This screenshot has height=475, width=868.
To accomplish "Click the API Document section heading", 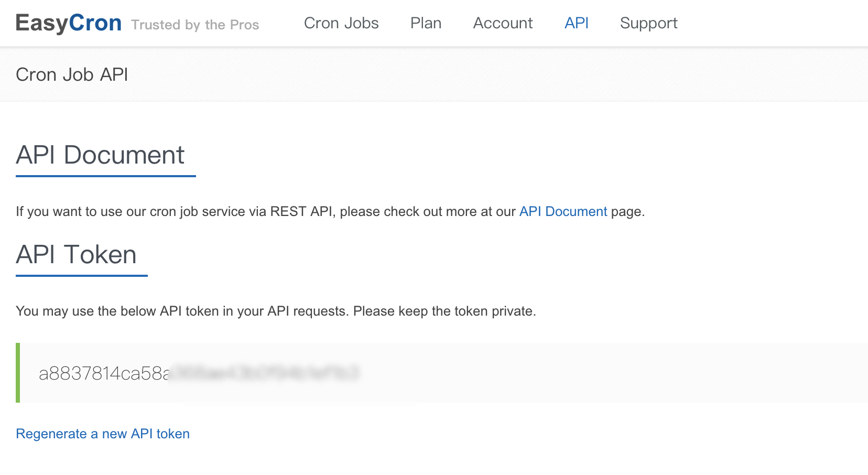I will 100,155.
